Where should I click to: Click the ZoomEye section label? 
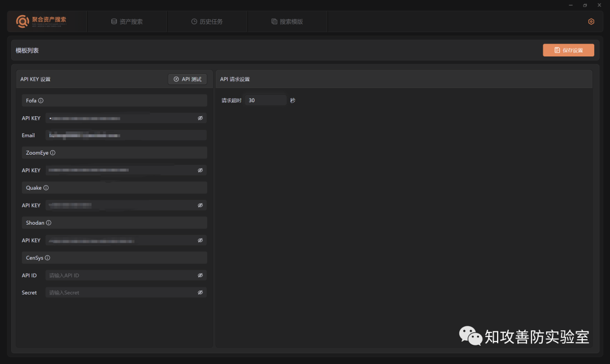tap(37, 153)
